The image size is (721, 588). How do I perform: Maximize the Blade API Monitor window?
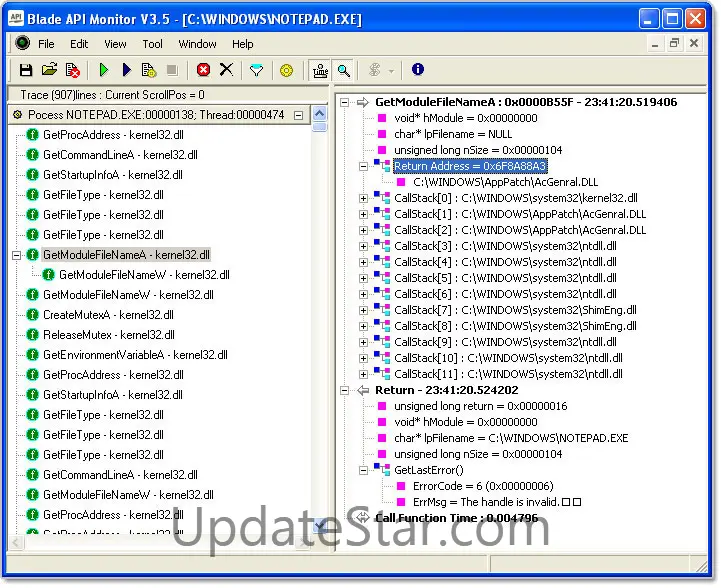[x=672, y=19]
